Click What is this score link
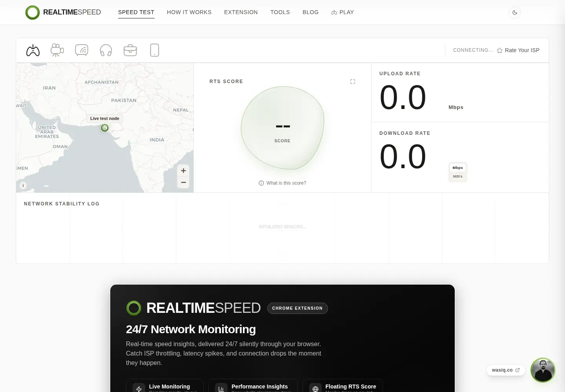The height and width of the screenshot is (392, 565). [282, 183]
